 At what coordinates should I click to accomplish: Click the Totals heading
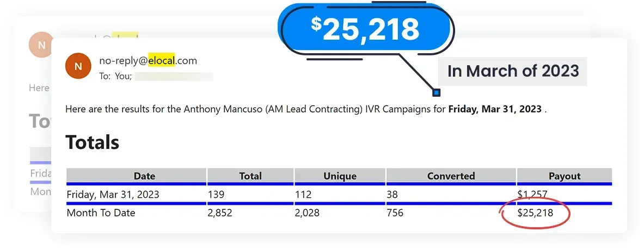click(93, 142)
